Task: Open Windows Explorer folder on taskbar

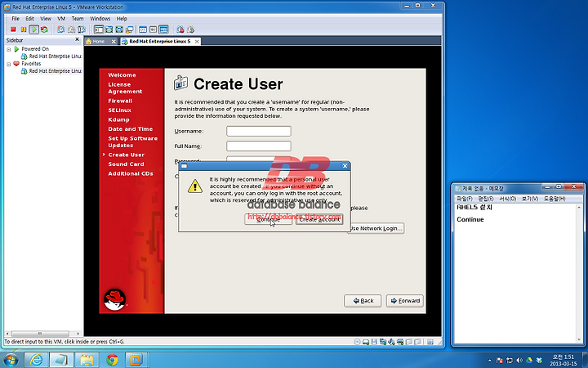Action: pos(87,360)
